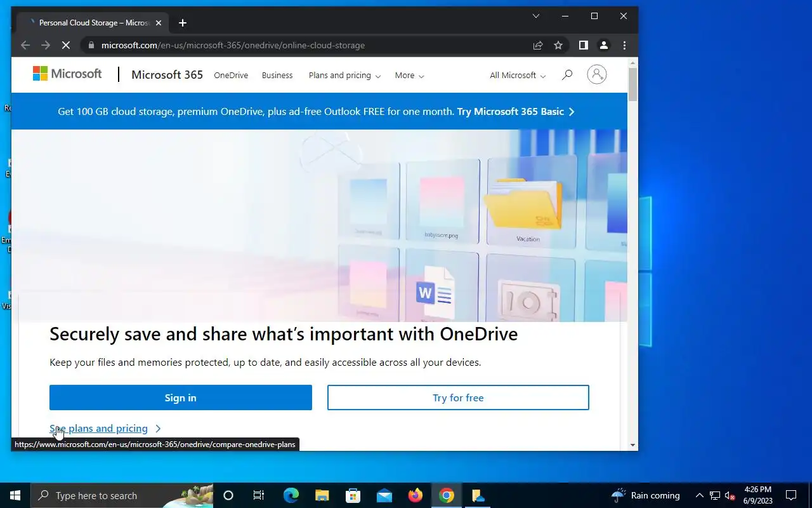
Task: Close the Personal Cloud Storage tab
Action: click(159, 23)
